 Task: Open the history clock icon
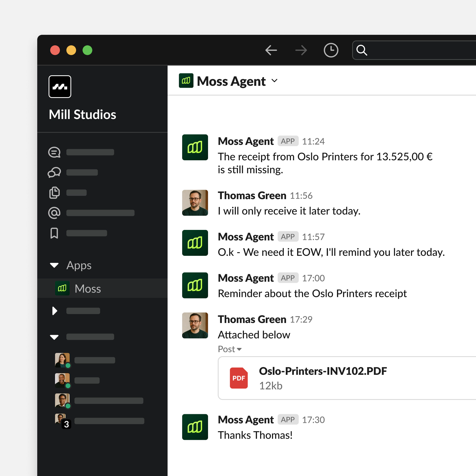[x=331, y=50]
